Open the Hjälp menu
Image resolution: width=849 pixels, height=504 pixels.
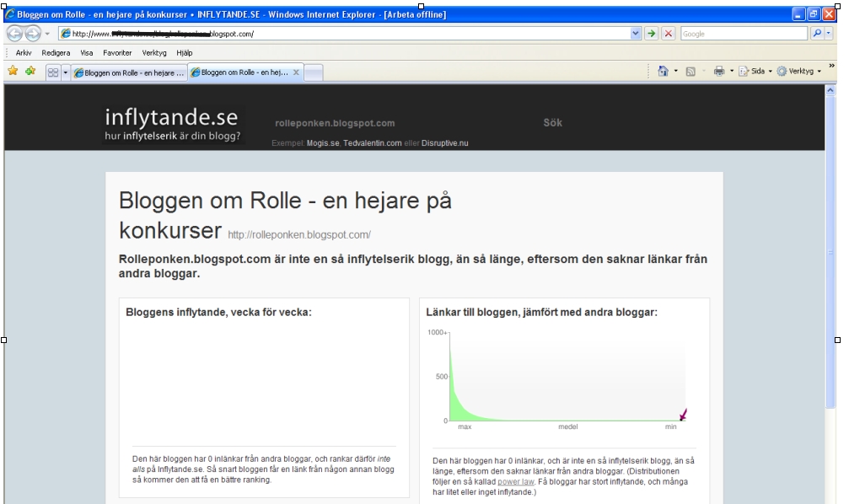184,53
